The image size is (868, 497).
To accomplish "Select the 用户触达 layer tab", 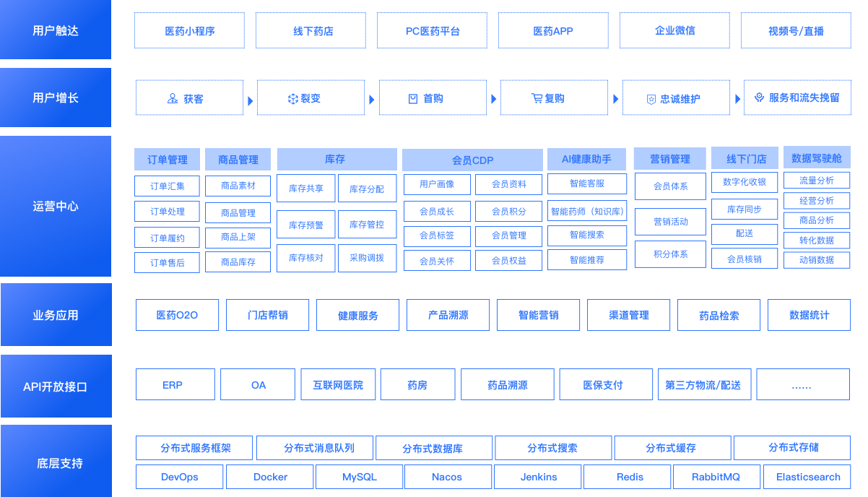I will pos(56,30).
